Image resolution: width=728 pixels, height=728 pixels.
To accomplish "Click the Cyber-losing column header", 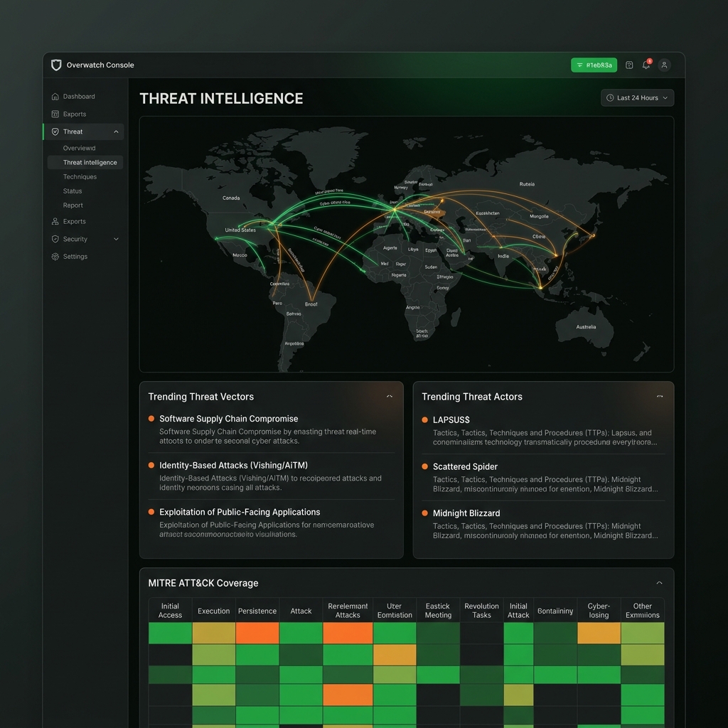I will point(599,611).
